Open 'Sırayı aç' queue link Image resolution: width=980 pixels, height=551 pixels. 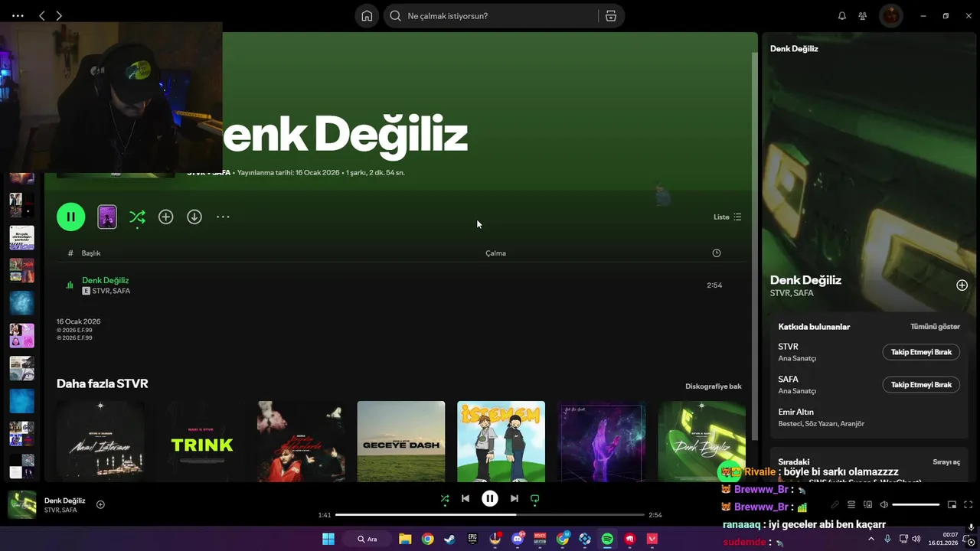tap(946, 462)
